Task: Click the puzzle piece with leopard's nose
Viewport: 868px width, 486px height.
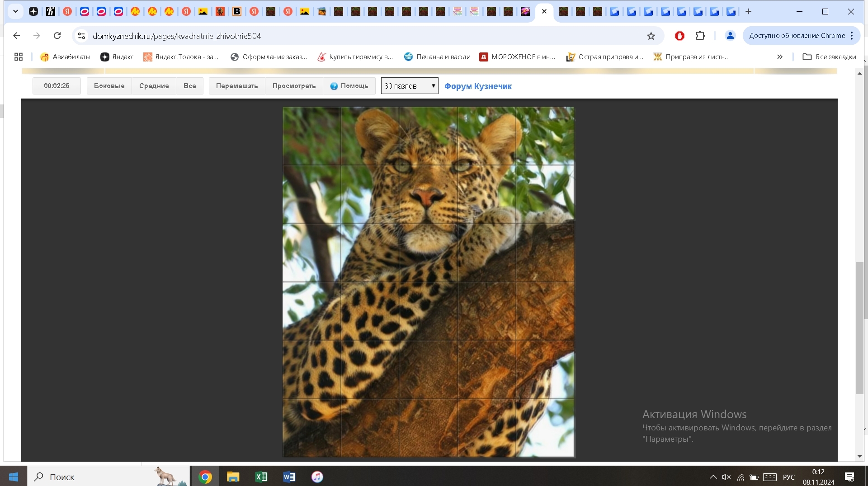Action: tap(429, 194)
